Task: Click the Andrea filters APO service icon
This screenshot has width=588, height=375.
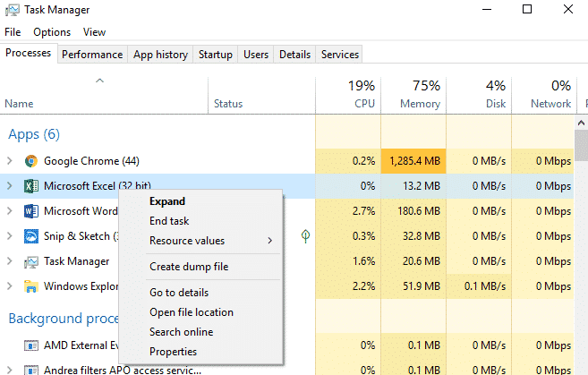Action: [31, 371]
